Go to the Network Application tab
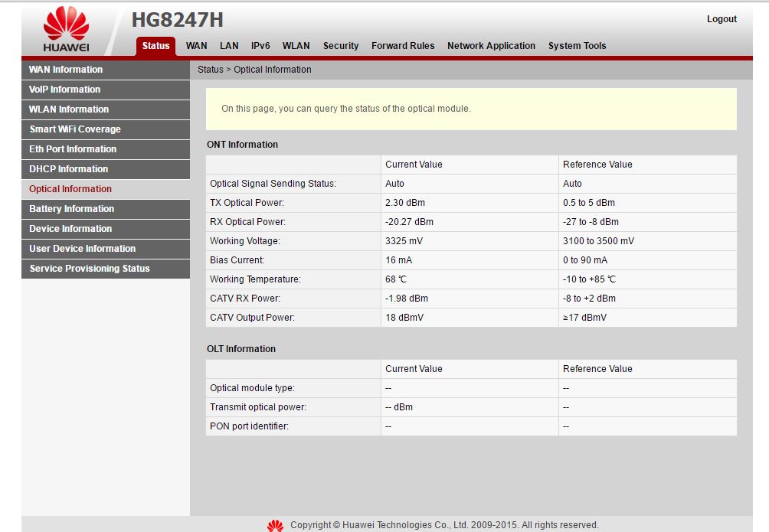The image size is (769, 532). [492, 46]
